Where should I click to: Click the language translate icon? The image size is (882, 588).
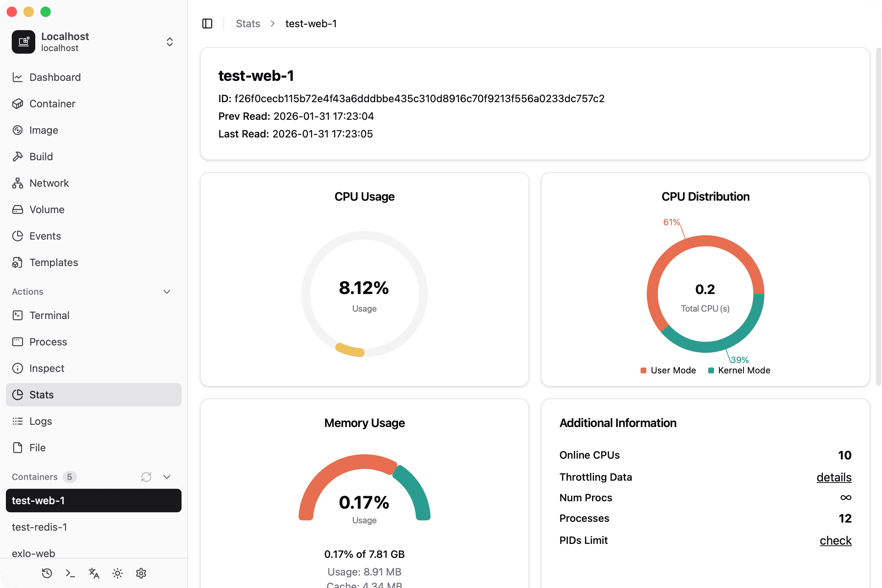(x=94, y=573)
